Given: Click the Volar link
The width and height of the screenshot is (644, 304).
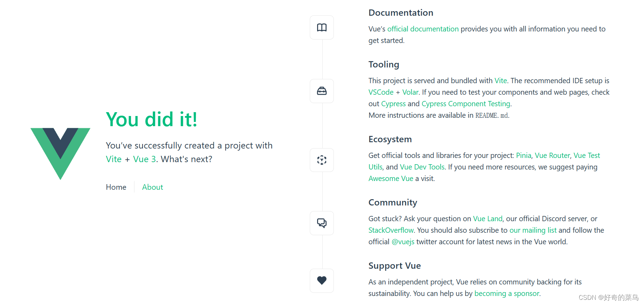Looking at the screenshot, I should coord(410,92).
